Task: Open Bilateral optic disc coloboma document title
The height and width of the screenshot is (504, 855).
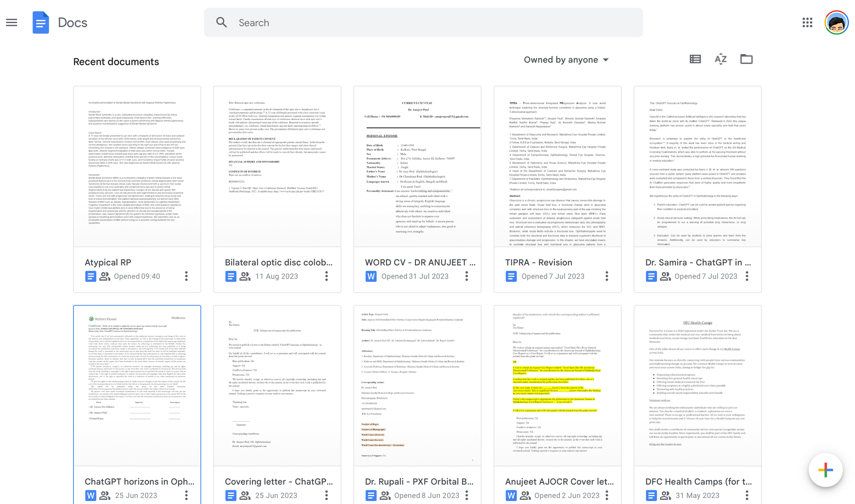Action: click(x=278, y=262)
